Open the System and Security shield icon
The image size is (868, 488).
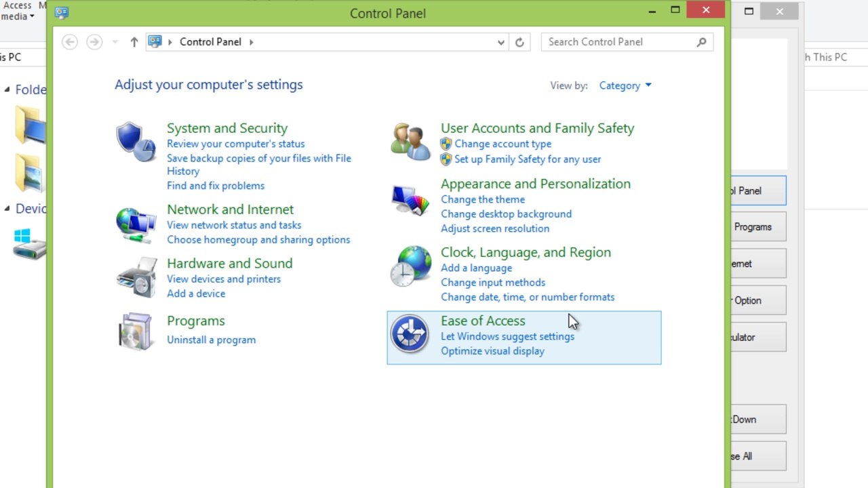[x=136, y=142]
